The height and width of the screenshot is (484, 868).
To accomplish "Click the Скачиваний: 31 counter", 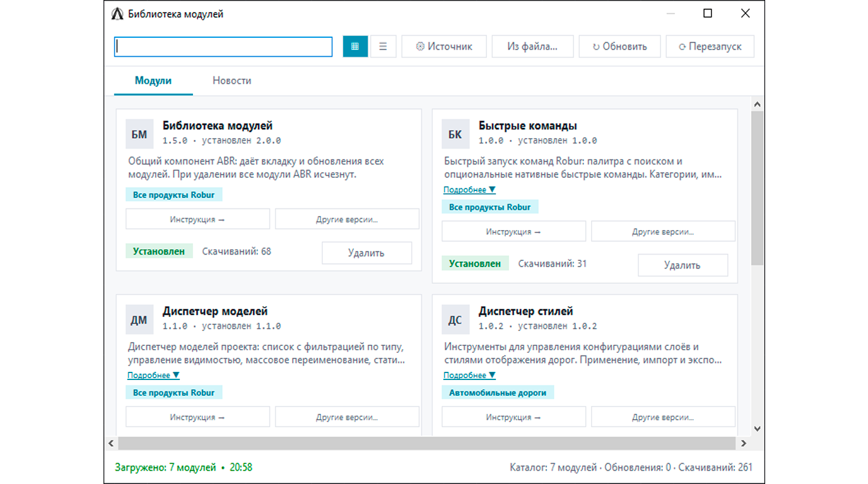I will click(553, 263).
